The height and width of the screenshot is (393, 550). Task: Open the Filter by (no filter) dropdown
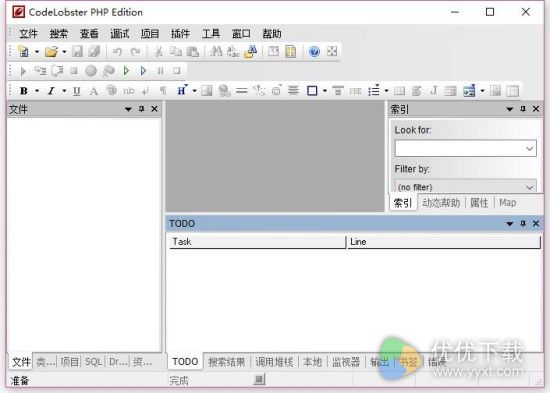(x=465, y=186)
